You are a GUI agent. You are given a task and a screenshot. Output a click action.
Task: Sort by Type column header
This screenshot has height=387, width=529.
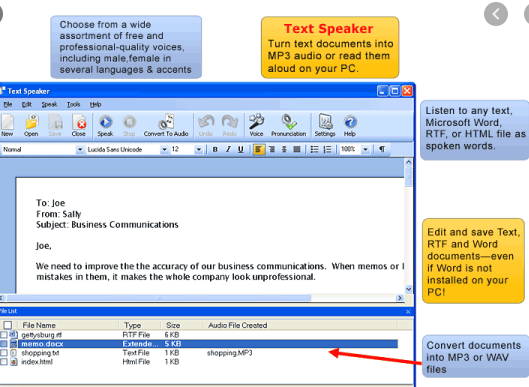click(x=132, y=325)
